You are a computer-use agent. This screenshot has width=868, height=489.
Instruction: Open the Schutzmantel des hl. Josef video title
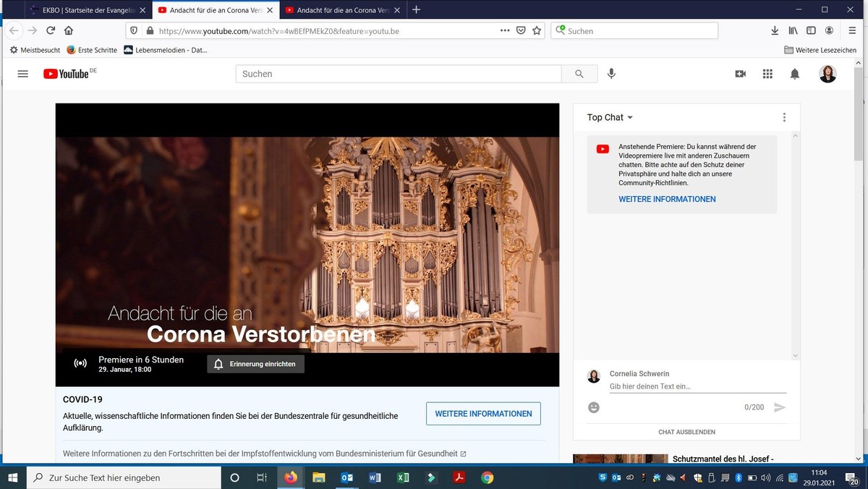click(723, 459)
